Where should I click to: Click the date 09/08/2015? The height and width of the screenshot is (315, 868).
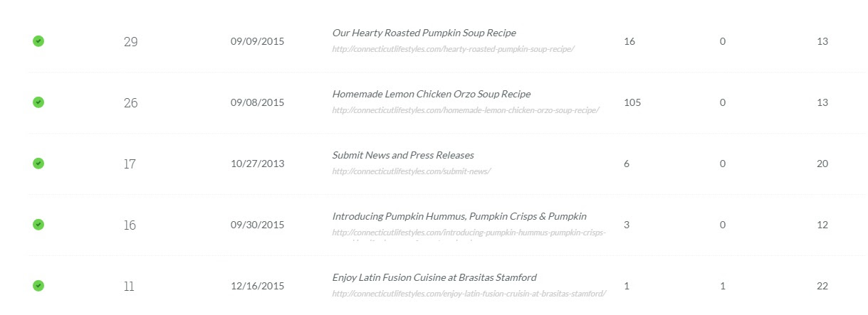257,102
